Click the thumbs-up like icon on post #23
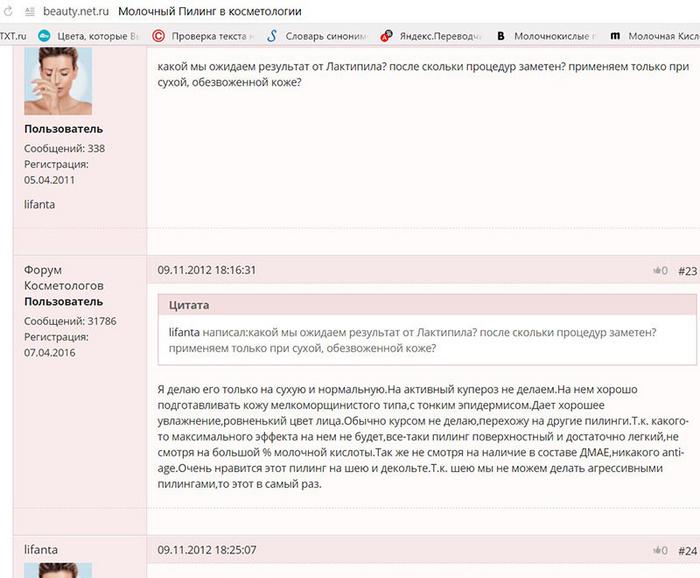This screenshot has width=700, height=578. coord(658,271)
